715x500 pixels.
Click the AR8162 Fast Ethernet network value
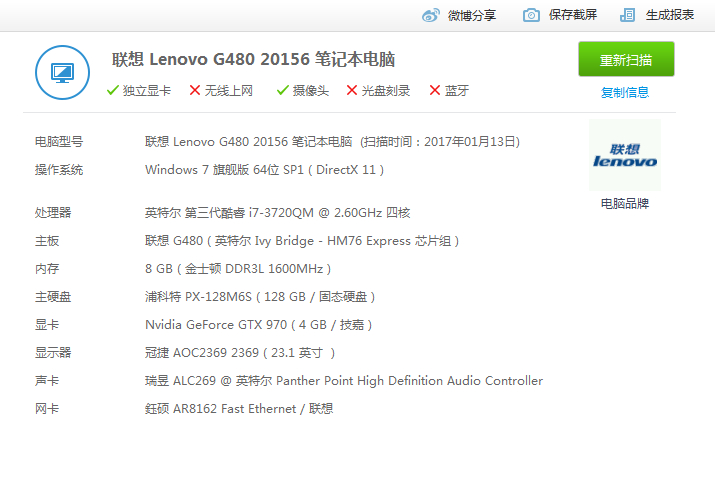239,409
